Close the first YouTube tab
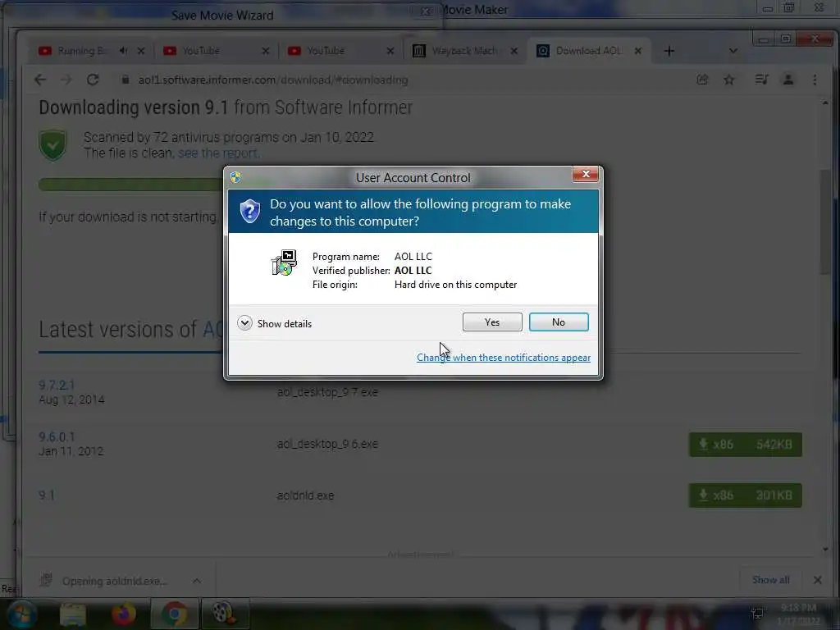The width and height of the screenshot is (840, 630). [266, 51]
